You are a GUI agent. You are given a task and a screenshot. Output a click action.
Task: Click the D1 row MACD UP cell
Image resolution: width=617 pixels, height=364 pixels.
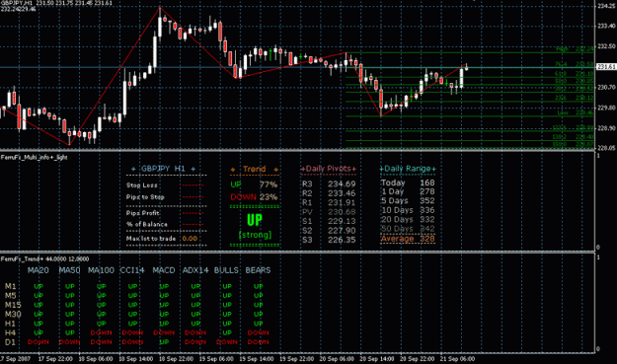tap(164, 342)
